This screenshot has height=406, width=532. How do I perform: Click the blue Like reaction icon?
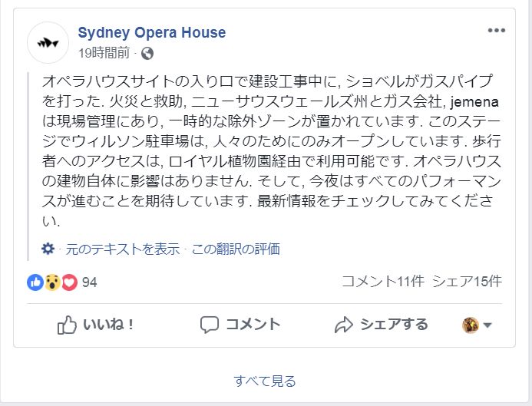click(35, 282)
